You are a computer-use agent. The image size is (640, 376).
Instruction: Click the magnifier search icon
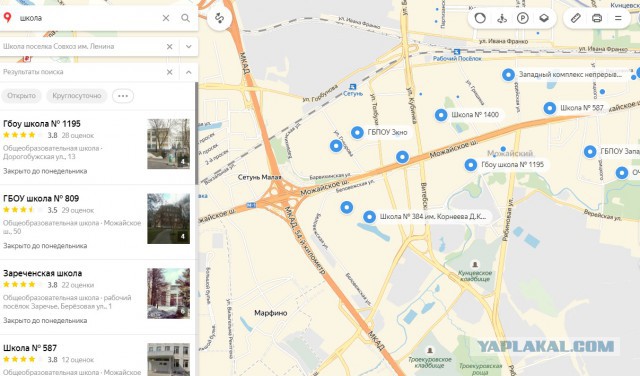click(185, 18)
